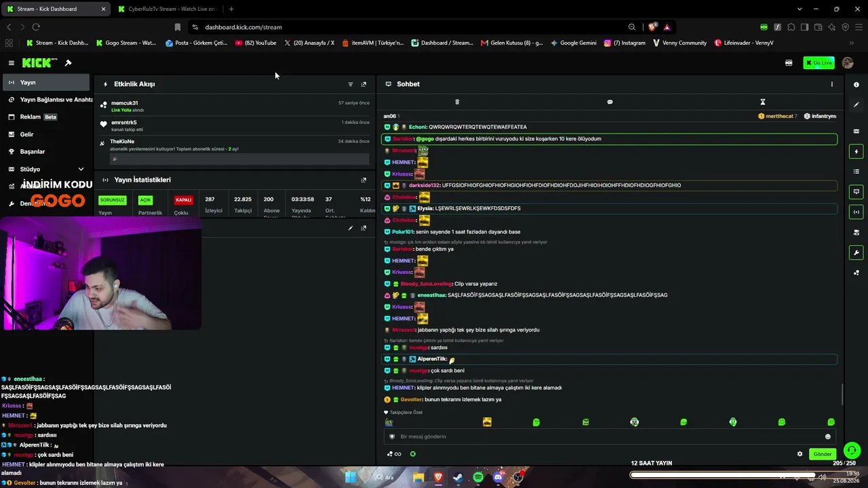The width and height of the screenshot is (868, 488).
Task: Select Yayın in the sidebar
Action: click(x=45, y=83)
